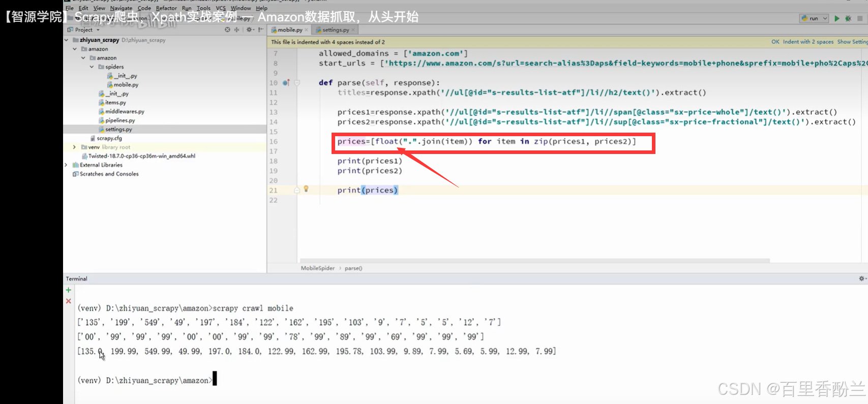The image size is (868, 404).
Task: Collapse the zhiyuan_scrapy root folder
Action: (x=67, y=40)
